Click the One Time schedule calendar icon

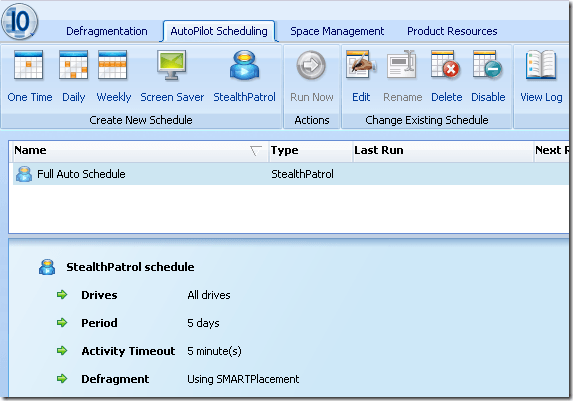pos(29,65)
